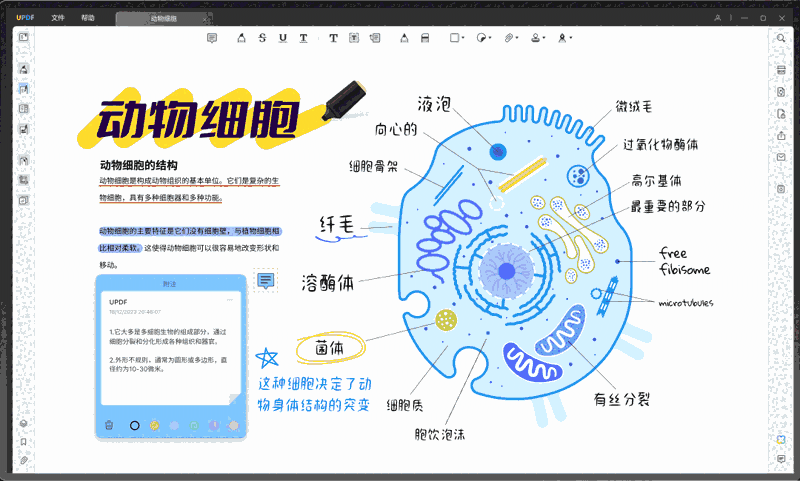This screenshot has height=481, width=800.
Task: Expand the sticker dropdown arrow
Action: tap(490, 38)
